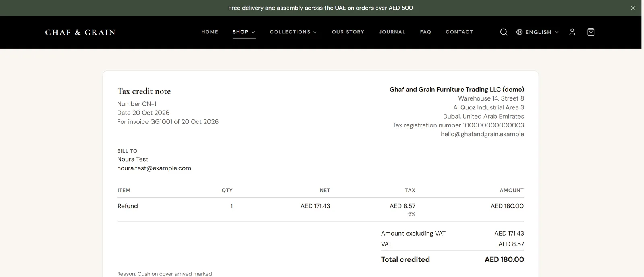Image resolution: width=644 pixels, height=277 pixels.
Task: Expand the Collections menu chevron
Action: point(315,32)
